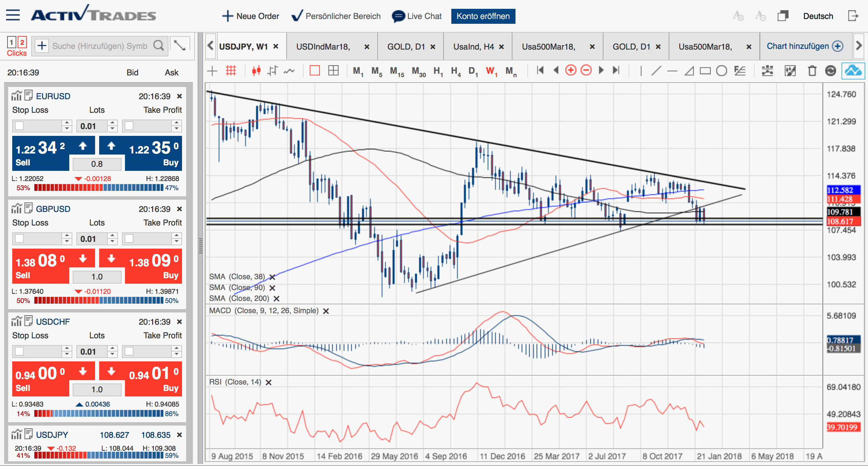The width and height of the screenshot is (868, 466).
Task: Open Persönlicher Bereich link
Action: pos(336,16)
